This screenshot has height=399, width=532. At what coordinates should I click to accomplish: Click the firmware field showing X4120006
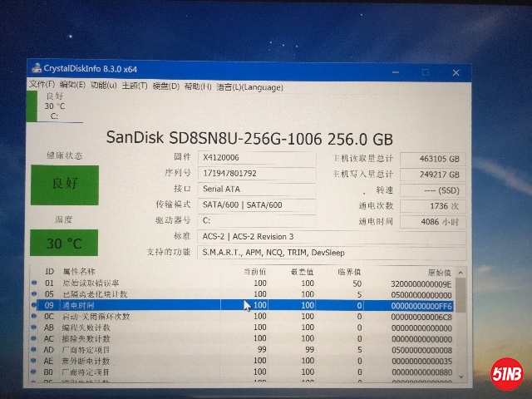257,157
